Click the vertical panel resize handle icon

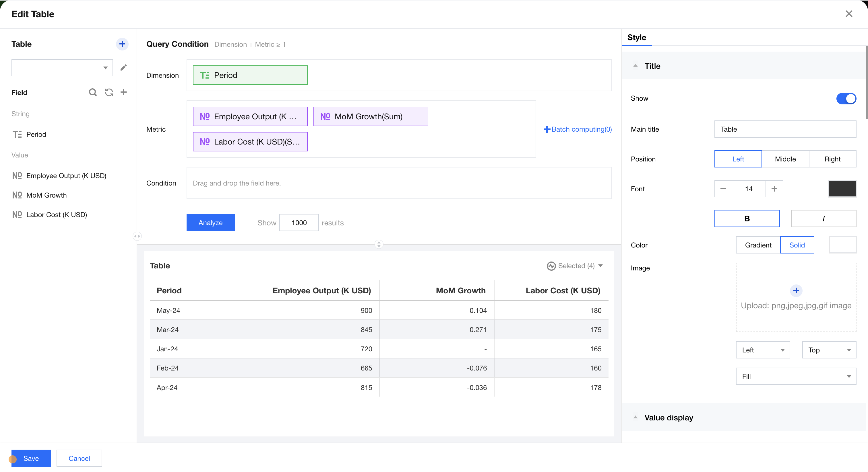point(379,244)
